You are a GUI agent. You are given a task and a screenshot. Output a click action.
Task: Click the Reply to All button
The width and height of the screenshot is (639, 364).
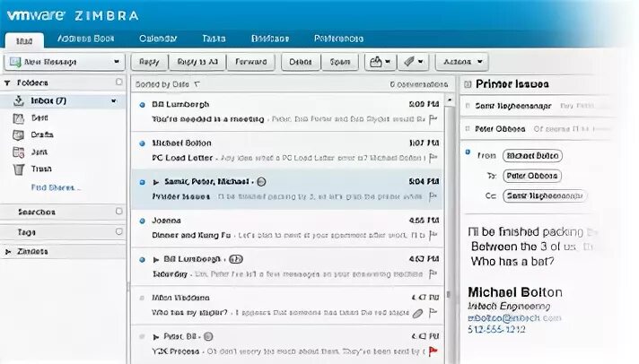197,62
